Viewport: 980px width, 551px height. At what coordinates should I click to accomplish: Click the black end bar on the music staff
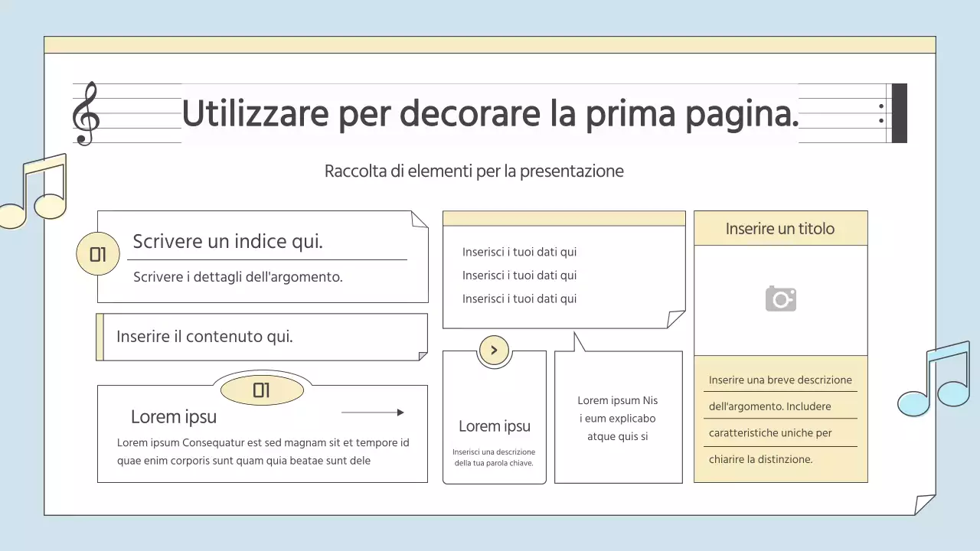(x=899, y=113)
